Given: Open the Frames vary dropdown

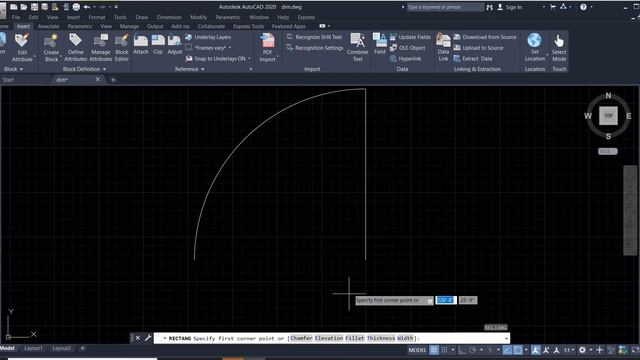Looking at the screenshot, I should (230, 48).
